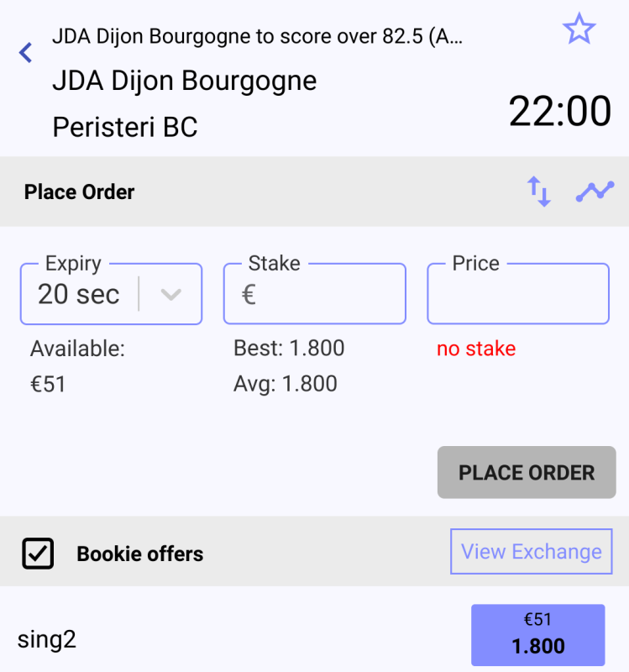Focus the Price input field
The width and height of the screenshot is (629, 672).
(518, 295)
